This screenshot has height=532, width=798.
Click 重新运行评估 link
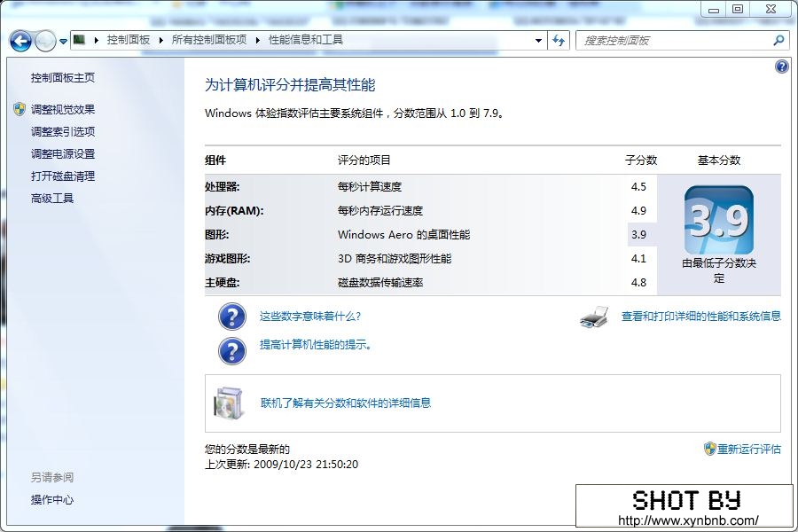tap(748, 449)
